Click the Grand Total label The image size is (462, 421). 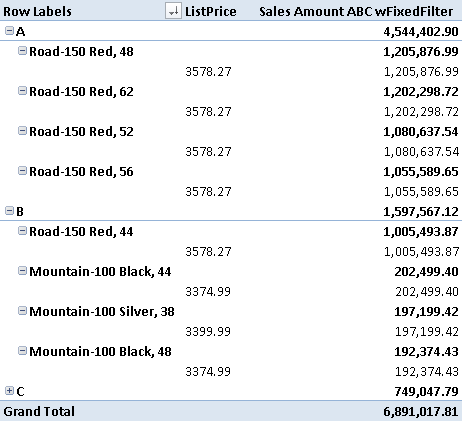pyautogui.click(x=39, y=411)
